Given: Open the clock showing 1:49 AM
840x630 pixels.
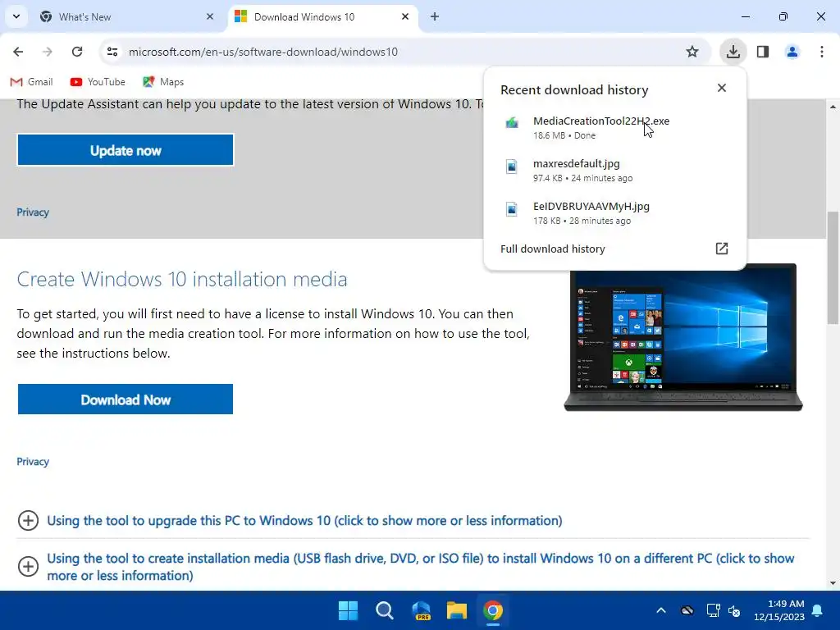Looking at the screenshot, I should pos(779,610).
